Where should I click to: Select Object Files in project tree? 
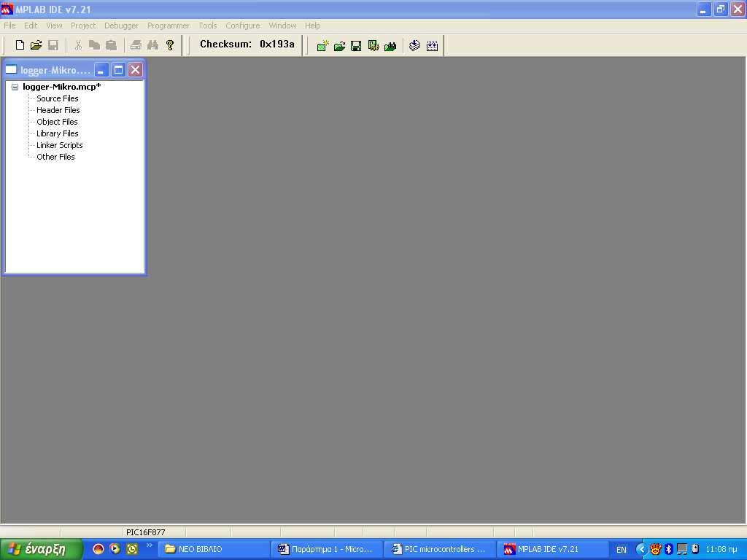tap(57, 122)
